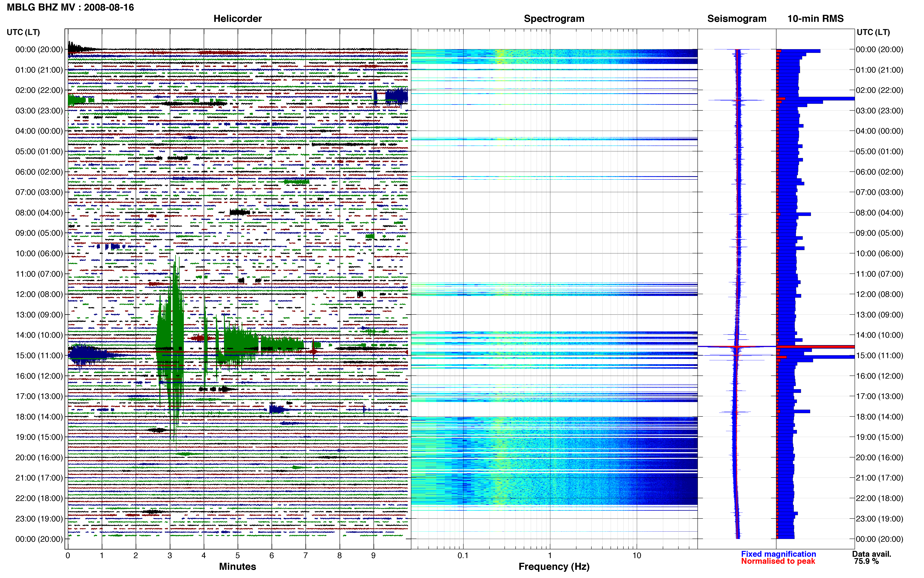Click minute tick label "9" under the helicorder
The width and height of the screenshot is (924, 578).
coord(373,555)
